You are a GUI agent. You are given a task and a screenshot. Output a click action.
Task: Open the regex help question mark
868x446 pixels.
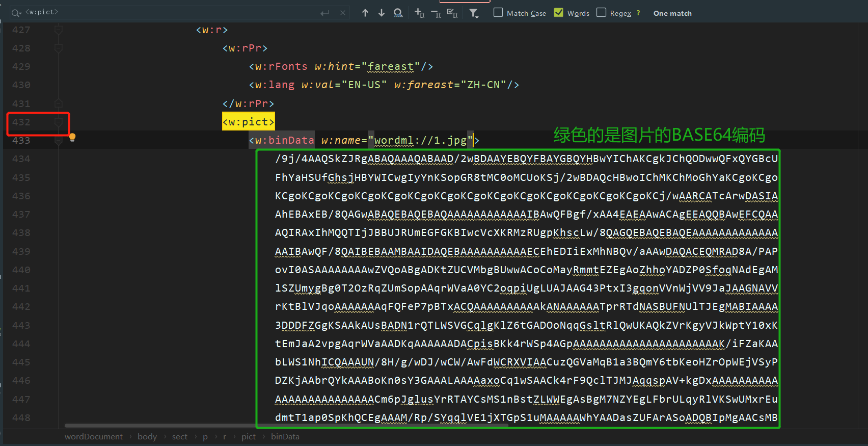[x=638, y=13]
